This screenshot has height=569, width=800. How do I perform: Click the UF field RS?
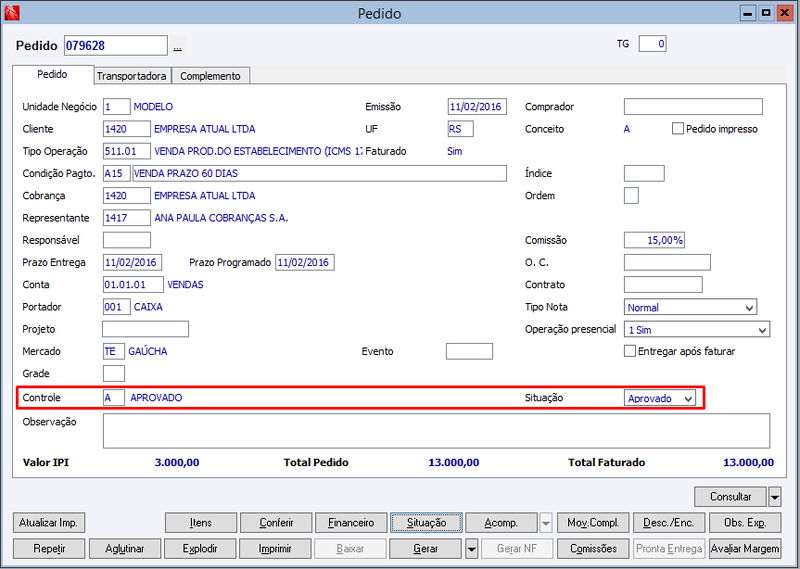461,129
